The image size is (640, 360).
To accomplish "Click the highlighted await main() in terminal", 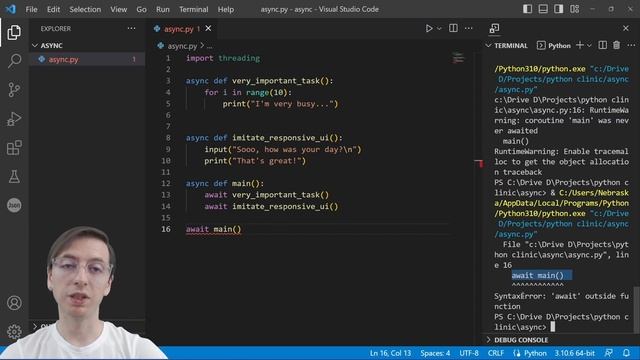I will [542, 276].
